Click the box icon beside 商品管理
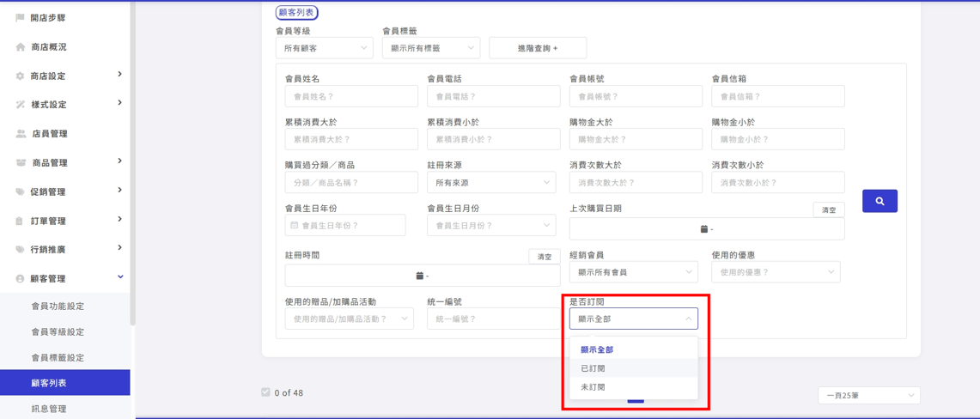 pyautogui.click(x=21, y=163)
